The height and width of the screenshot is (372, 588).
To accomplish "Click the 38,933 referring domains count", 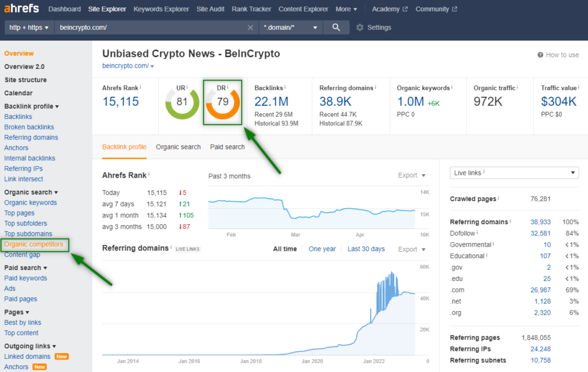I will pyautogui.click(x=540, y=222).
